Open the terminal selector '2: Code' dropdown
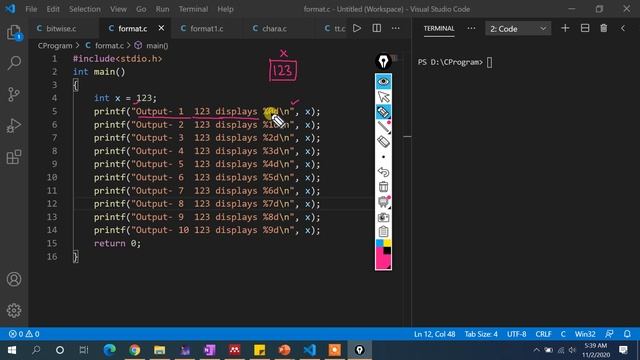 [x=518, y=29]
